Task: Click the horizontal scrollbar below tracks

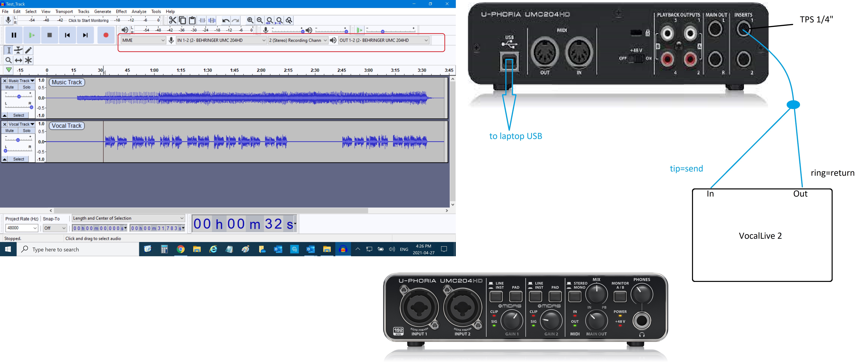Action: click(x=211, y=211)
